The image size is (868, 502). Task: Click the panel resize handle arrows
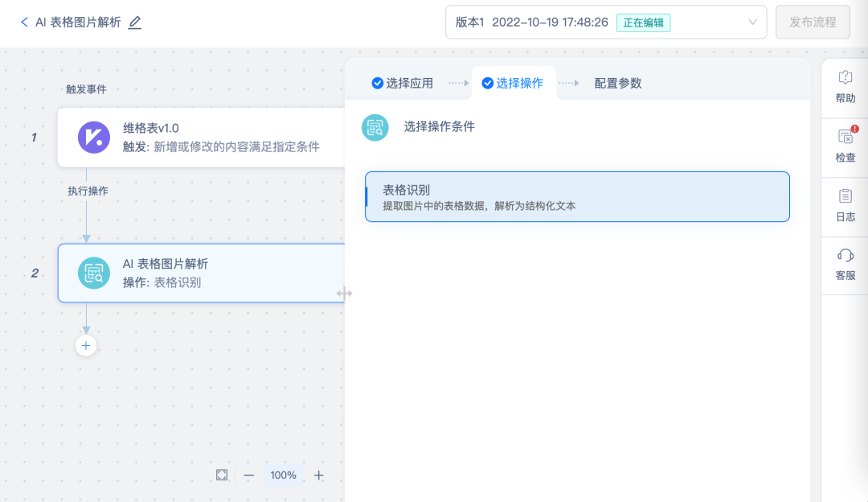tap(345, 294)
